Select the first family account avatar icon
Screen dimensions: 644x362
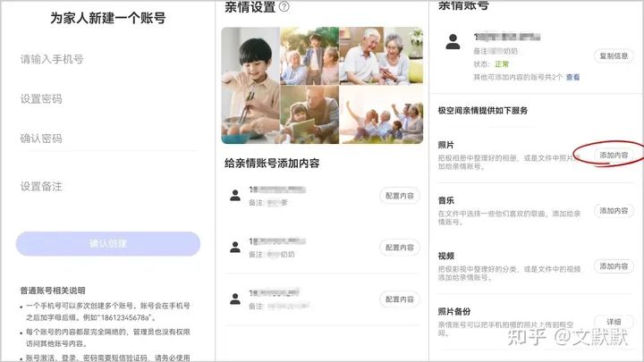(235, 196)
